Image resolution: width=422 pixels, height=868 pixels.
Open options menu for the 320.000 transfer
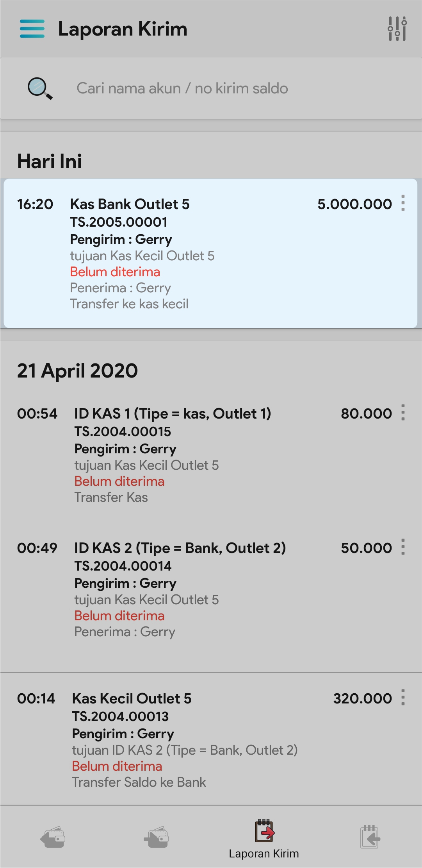click(x=403, y=698)
